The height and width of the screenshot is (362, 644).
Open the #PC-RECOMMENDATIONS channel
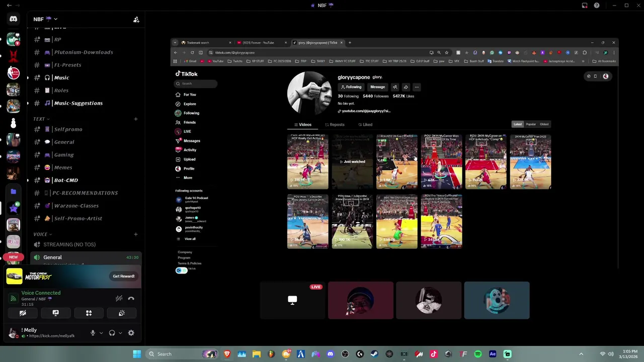86,193
